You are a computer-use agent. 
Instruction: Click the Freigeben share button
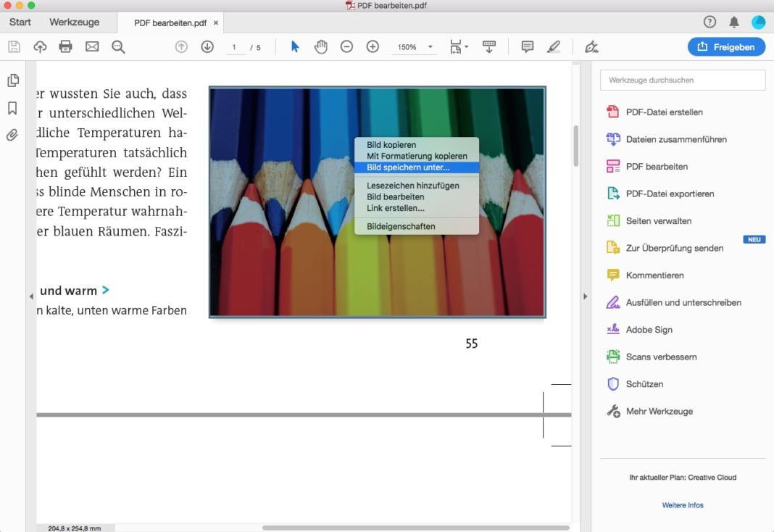(726, 47)
